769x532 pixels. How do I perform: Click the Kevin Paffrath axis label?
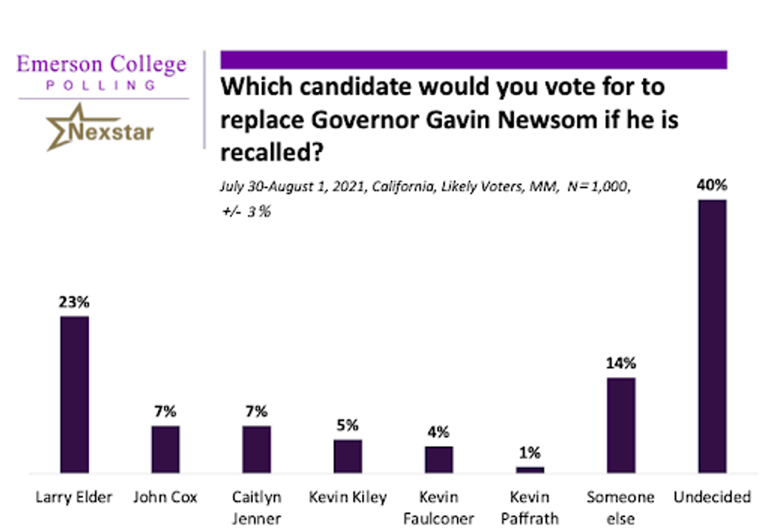(x=530, y=508)
